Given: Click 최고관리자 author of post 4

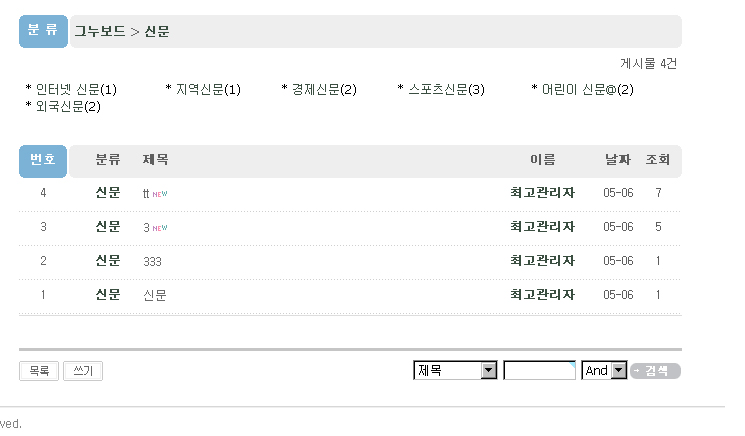Looking at the screenshot, I should tap(542, 193).
